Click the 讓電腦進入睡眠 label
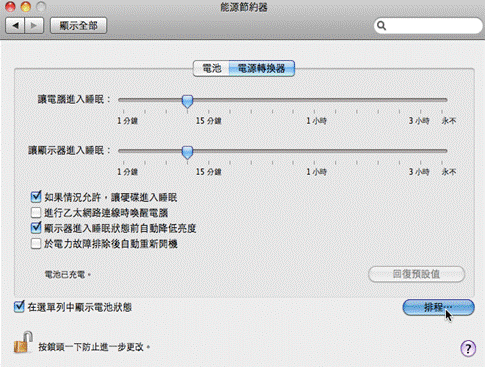Screen dimensions: 485x367 point(74,99)
